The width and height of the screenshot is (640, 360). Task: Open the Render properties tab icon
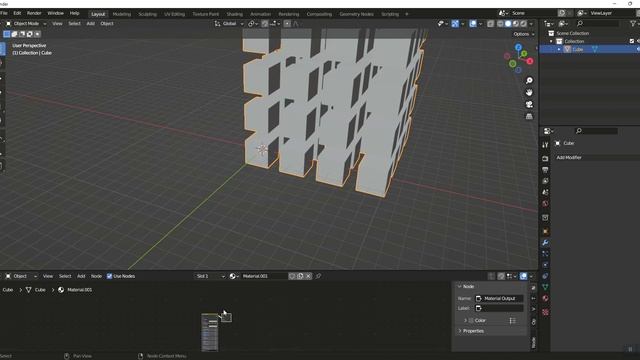545,158
